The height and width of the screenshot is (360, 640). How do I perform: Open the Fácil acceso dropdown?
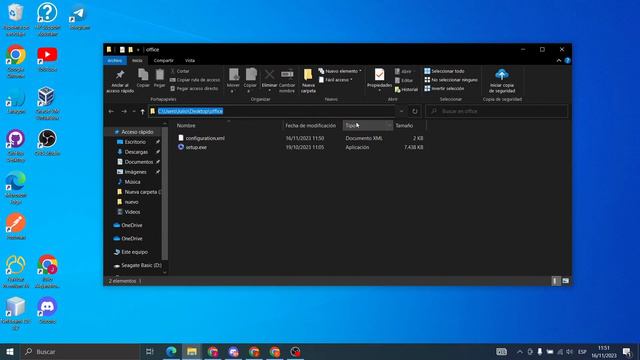[336, 80]
